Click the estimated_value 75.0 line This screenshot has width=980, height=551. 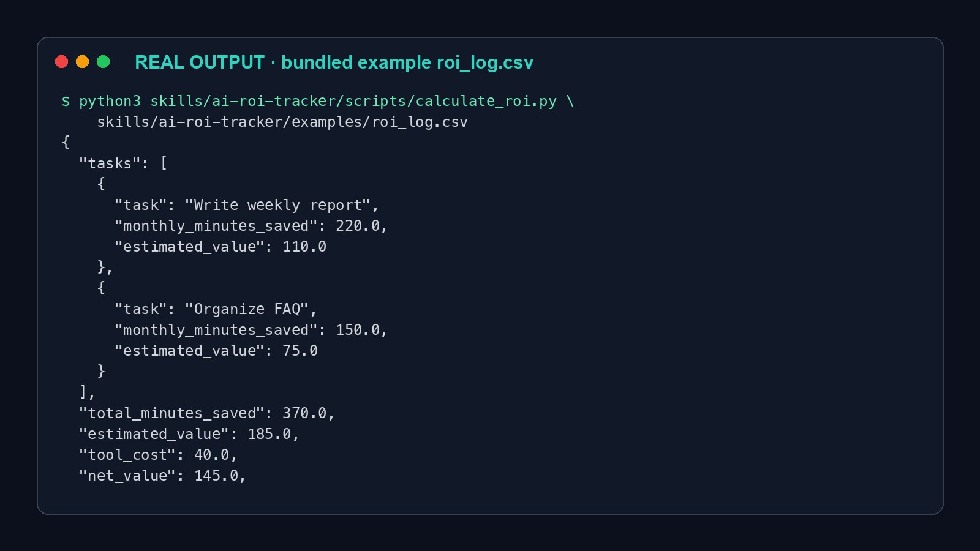[x=216, y=351]
